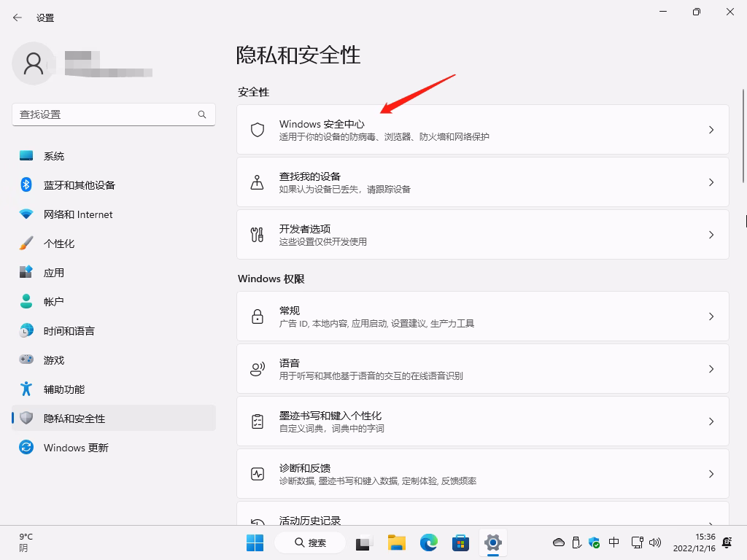Click the shield icon beside Windows 安全中心
This screenshot has width=747, height=560.
(257, 129)
